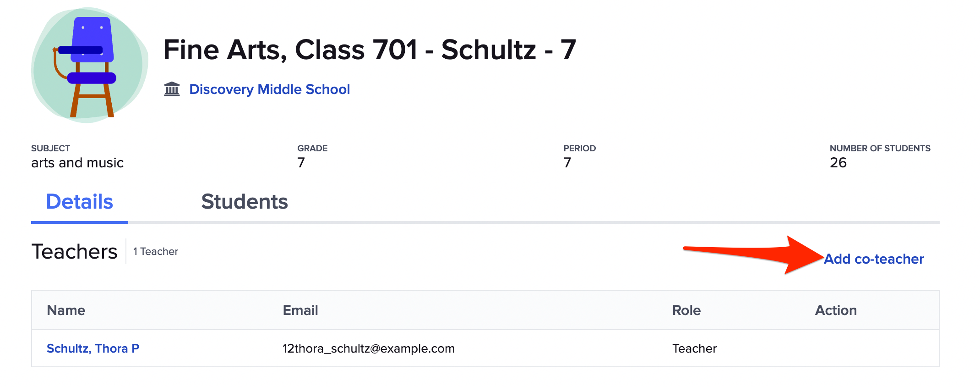980x387 pixels.
Task: Click the arts and music subject value
Action: 77,163
